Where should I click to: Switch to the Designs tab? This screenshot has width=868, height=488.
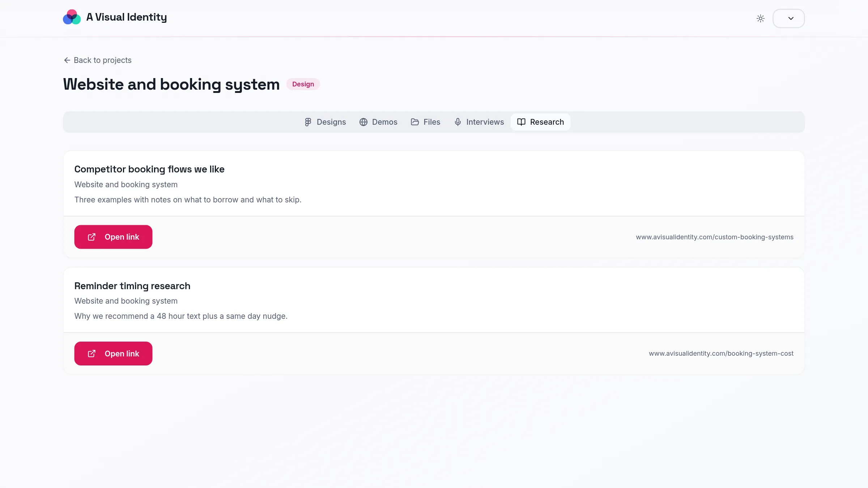tap(325, 122)
